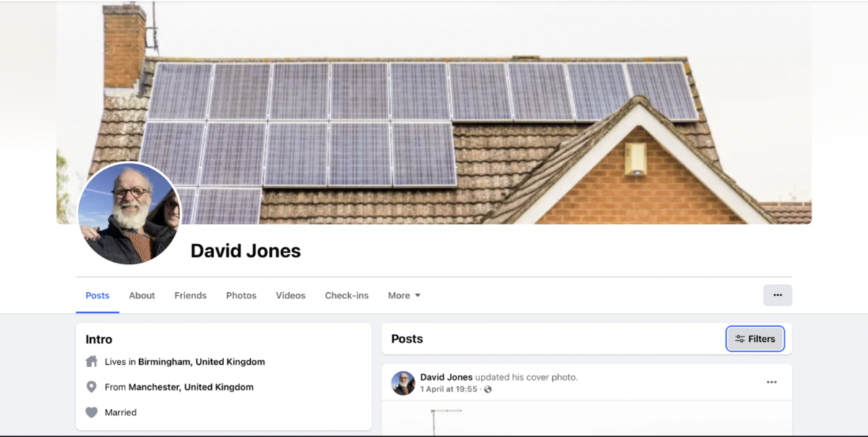Go to the Photos tab
Screen dimensions: 868x437
(x=241, y=296)
